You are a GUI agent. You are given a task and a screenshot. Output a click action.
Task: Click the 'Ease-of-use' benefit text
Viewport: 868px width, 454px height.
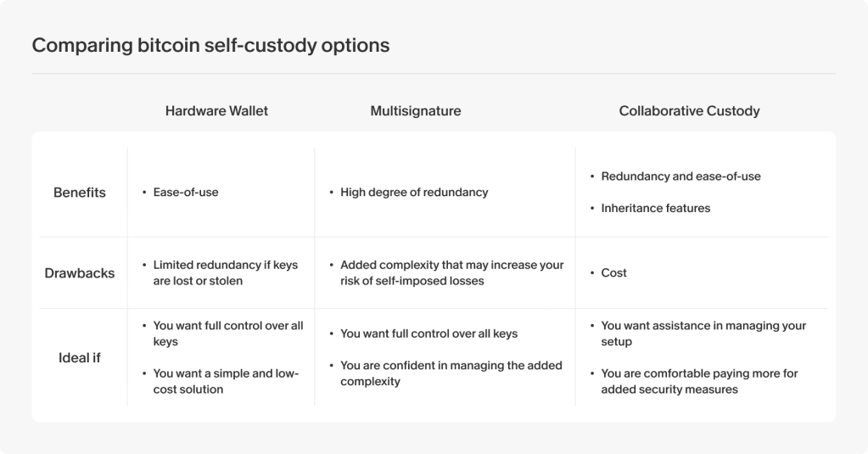point(186,192)
